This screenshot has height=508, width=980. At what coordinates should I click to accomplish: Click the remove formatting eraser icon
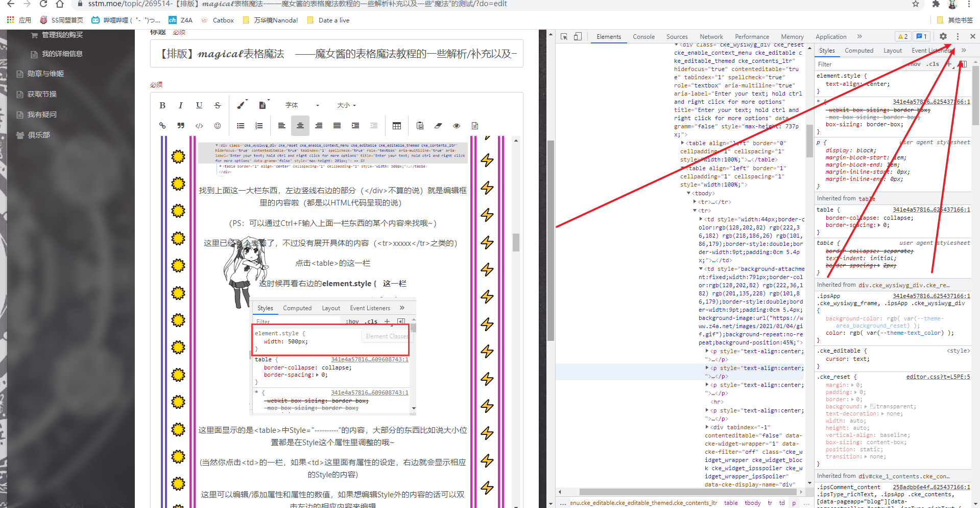click(x=438, y=126)
